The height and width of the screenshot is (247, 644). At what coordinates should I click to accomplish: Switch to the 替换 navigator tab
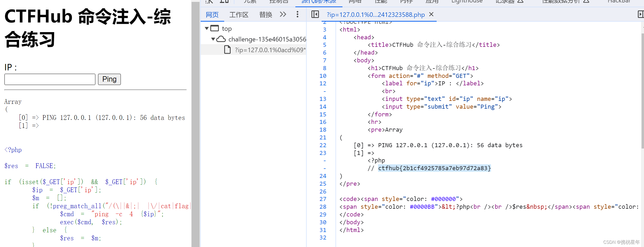tap(265, 15)
